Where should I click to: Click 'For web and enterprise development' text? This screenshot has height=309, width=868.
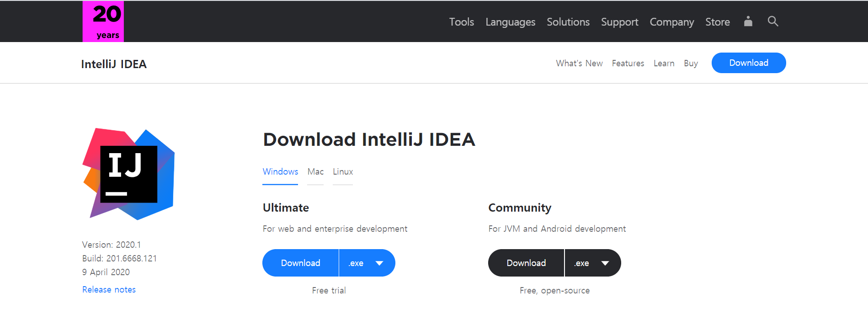click(x=335, y=229)
